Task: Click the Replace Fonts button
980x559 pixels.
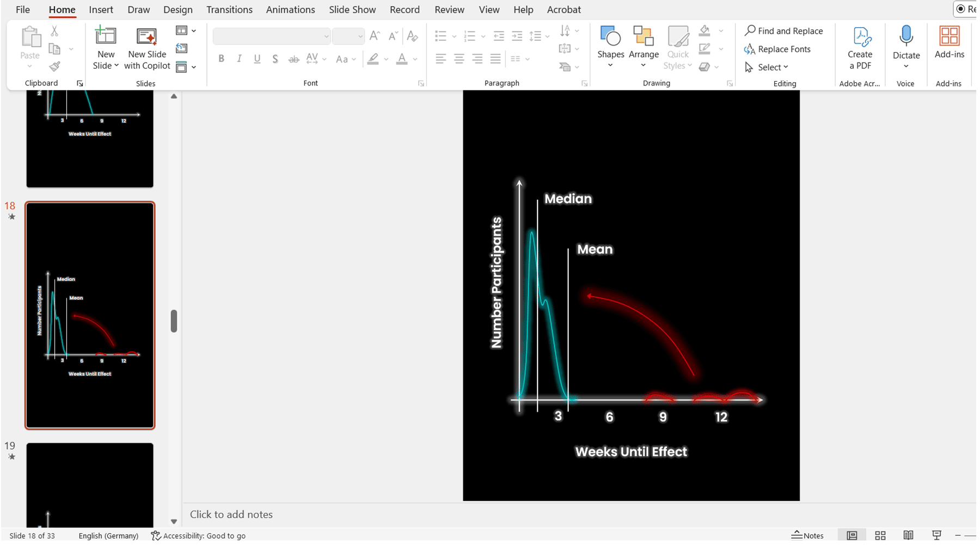Action: pyautogui.click(x=777, y=49)
